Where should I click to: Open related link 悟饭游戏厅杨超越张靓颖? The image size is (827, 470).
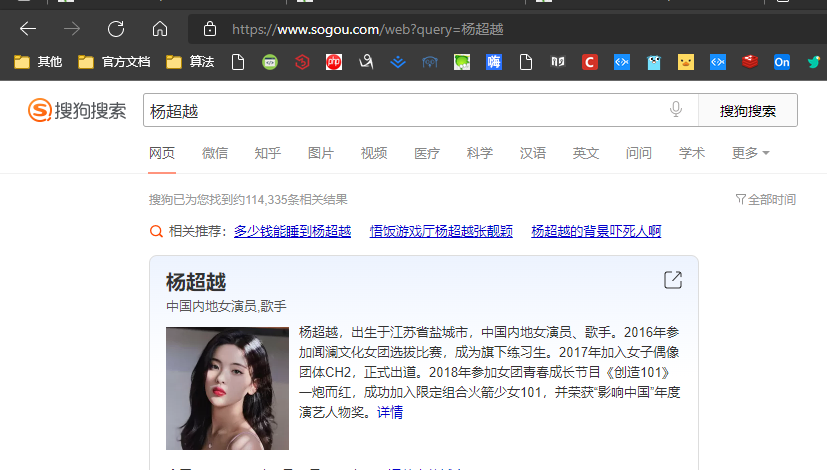441,231
